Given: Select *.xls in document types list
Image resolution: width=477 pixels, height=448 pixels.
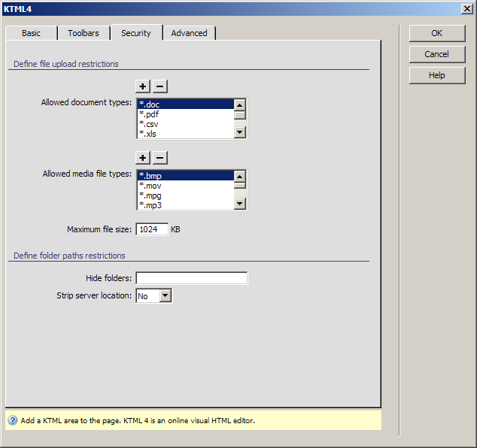Looking at the screenshot, I should [x=186, y=134].
